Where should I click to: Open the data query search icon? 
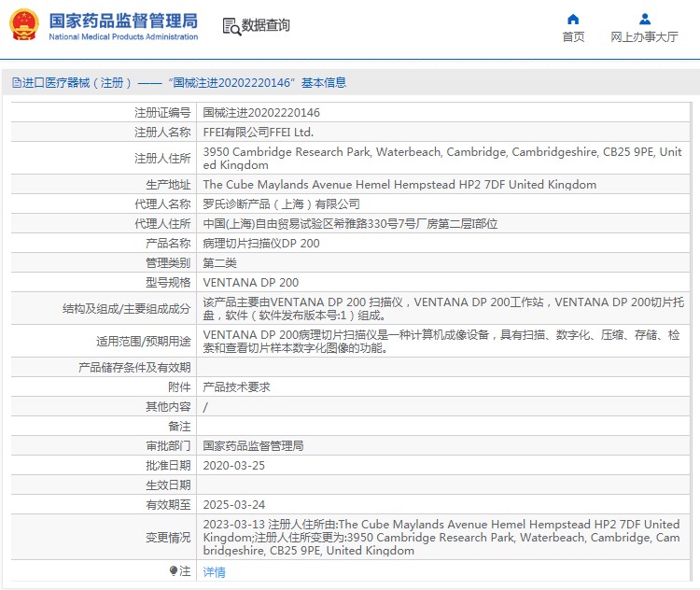pos(231,26)
